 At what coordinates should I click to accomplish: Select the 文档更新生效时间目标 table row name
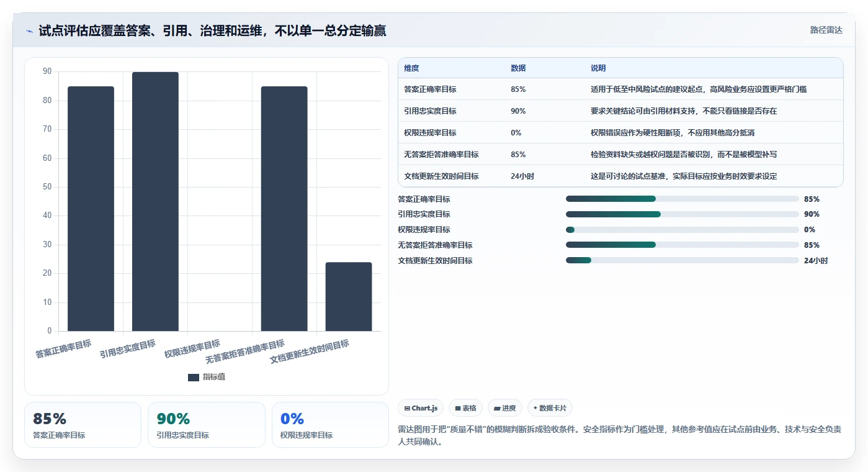(x=441, y=176)
